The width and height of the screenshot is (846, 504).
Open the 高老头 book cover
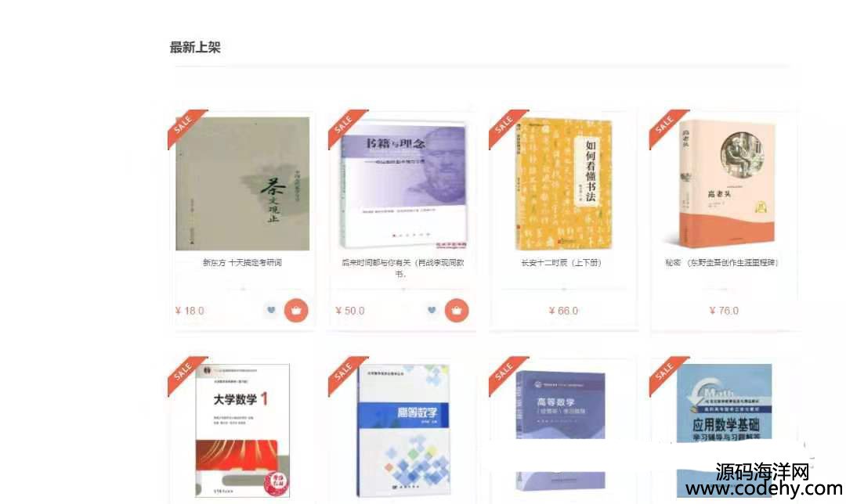click(x=725, y=183)
